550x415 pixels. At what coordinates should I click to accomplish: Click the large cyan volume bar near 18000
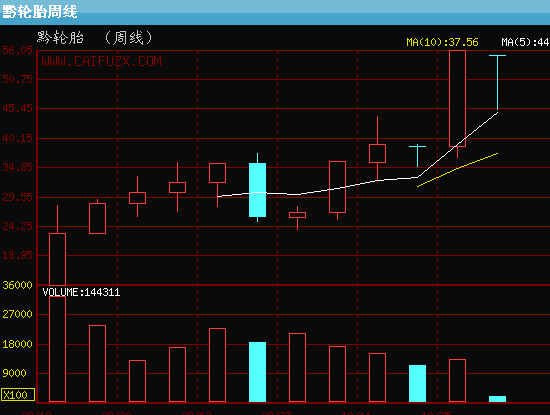click(x=257, y=372)
